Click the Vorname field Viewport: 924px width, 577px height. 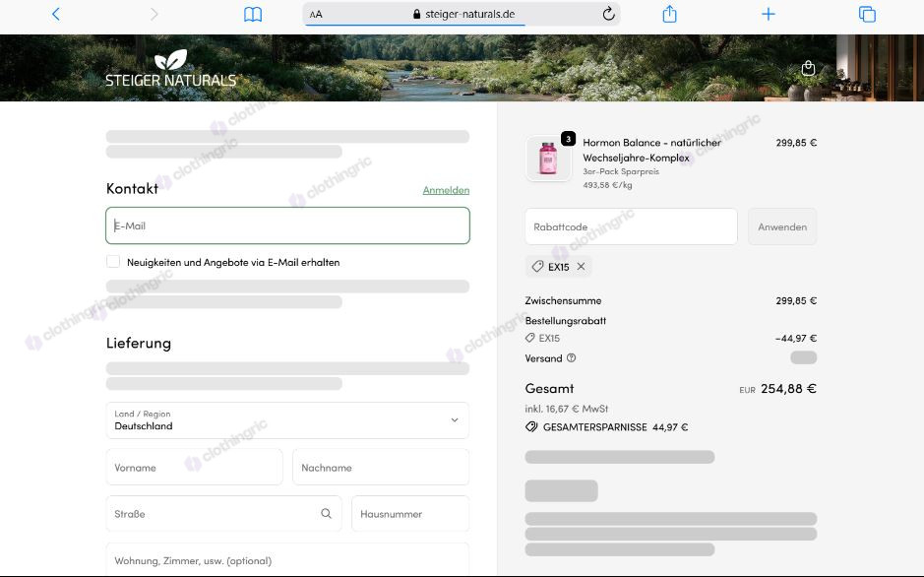[195, 468]
